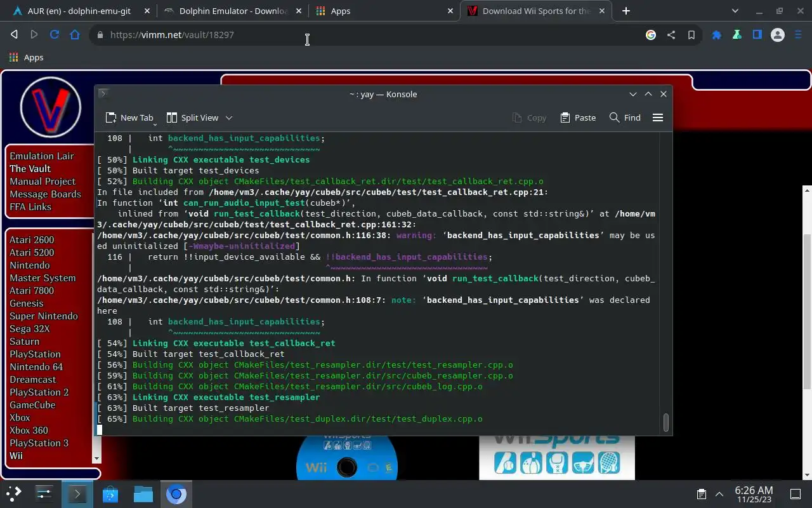Viewport: 812px width, 508px height.
Task: Open Dolphin file manager taskbar icon
Action: [143, 493]
